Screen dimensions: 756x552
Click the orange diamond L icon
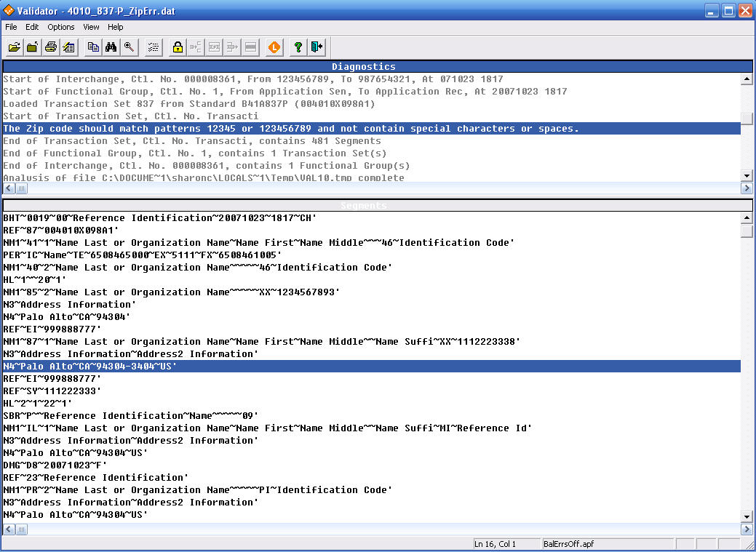tap(274, 47)
